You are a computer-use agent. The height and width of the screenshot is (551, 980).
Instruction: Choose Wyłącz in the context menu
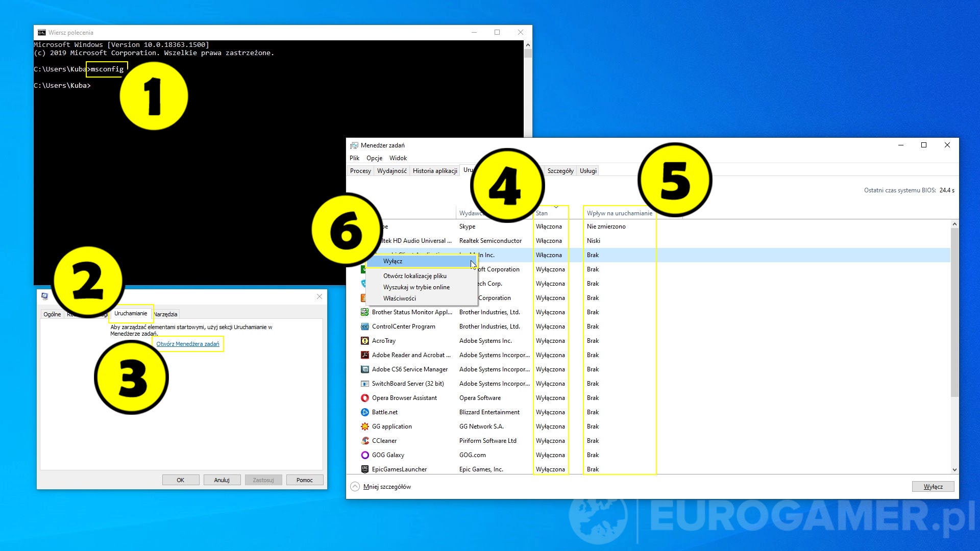(421, 261)
